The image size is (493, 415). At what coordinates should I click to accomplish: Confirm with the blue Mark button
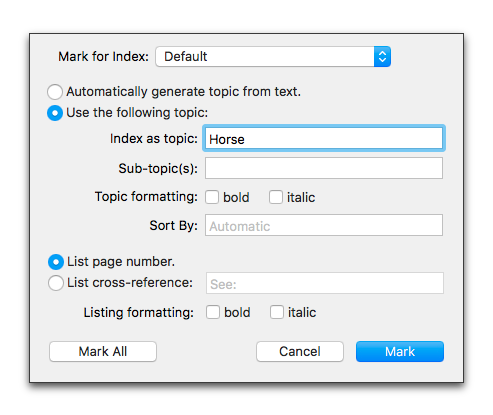pos(400,351)
